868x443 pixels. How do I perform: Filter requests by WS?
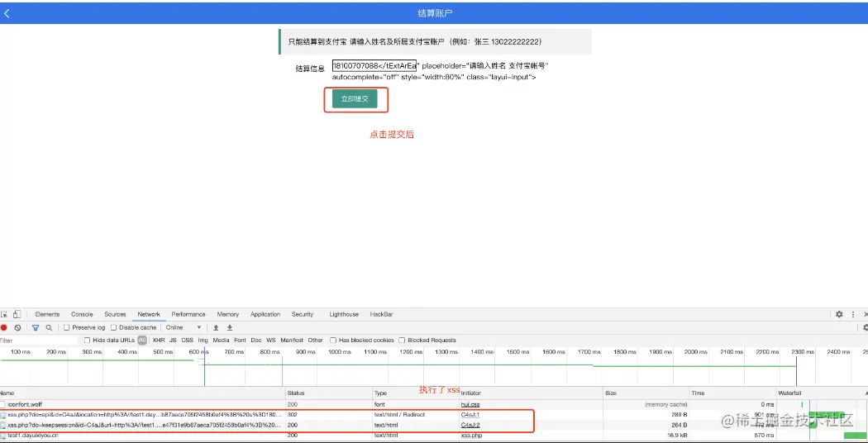pyautogui.click(x=270, y=340)
